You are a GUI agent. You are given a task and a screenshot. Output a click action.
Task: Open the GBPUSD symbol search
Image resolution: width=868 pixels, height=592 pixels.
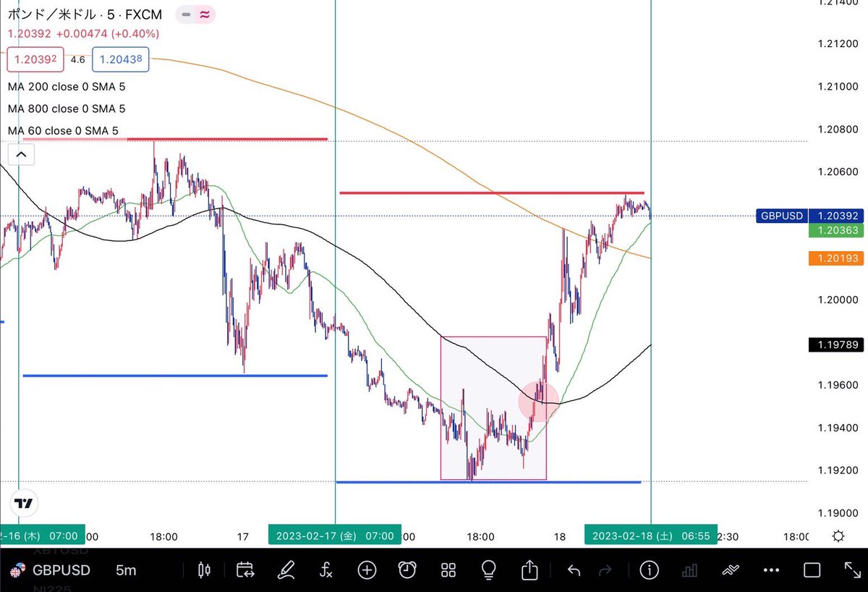coord(51,570)
